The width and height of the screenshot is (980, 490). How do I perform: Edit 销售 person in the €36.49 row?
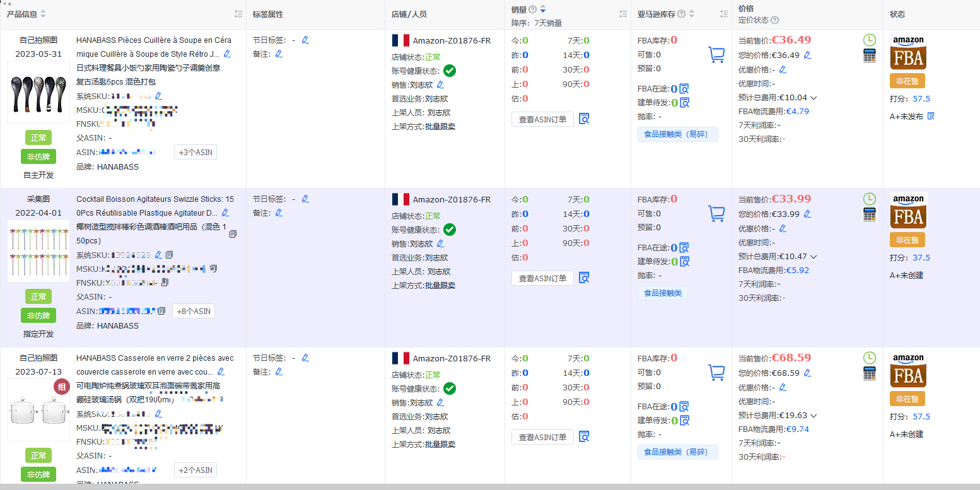click(x=441, y=85)
